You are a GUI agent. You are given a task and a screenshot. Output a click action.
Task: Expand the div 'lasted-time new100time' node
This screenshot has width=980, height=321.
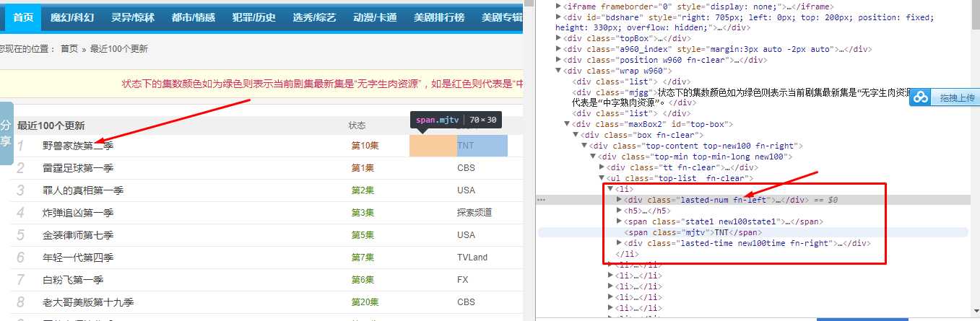coord(619,243)
